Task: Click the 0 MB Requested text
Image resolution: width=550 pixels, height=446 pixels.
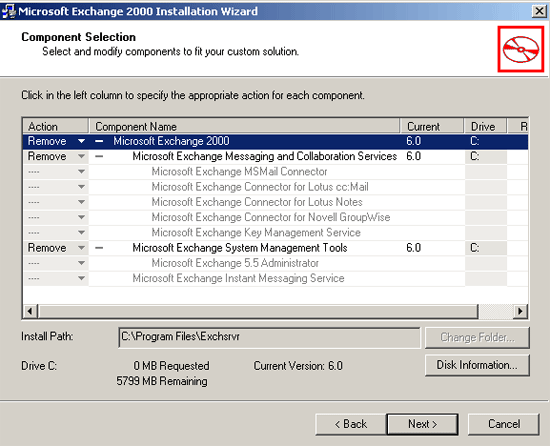Action: 171,366
